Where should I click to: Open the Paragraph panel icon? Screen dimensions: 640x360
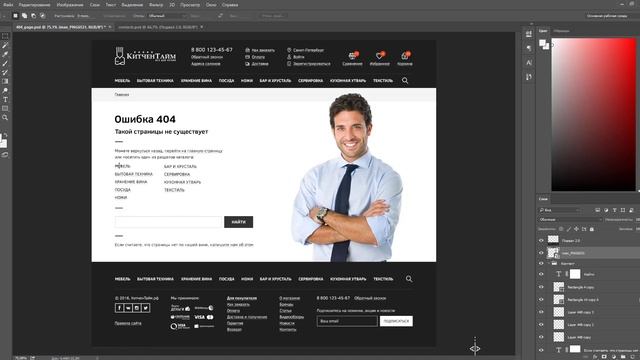point(529,49)
